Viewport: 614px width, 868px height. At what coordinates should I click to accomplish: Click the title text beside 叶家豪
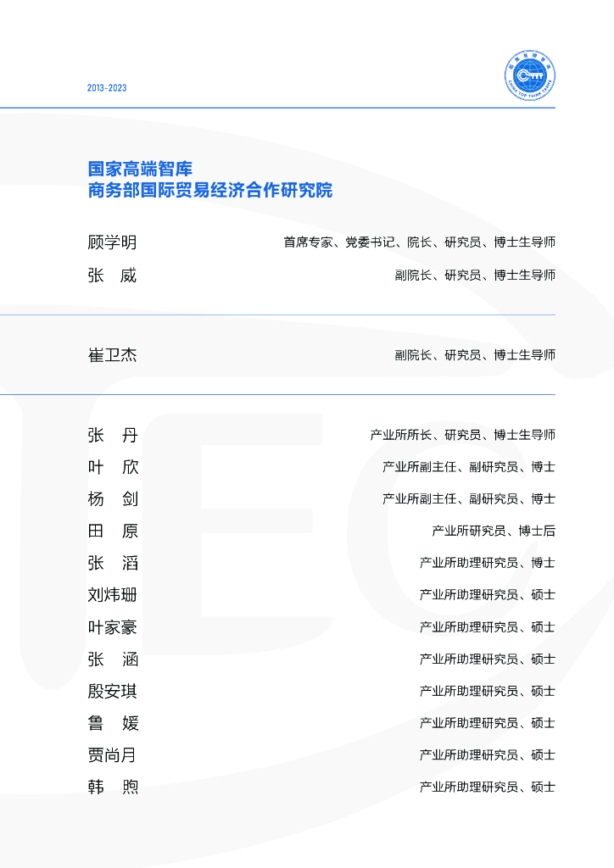(x=487, y=627)
